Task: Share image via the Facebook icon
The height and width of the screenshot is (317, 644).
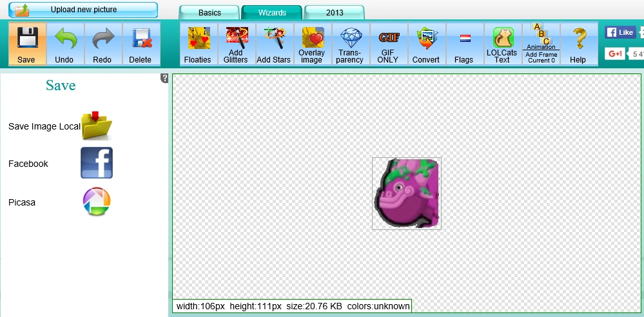Action: (x=97, y=162)
